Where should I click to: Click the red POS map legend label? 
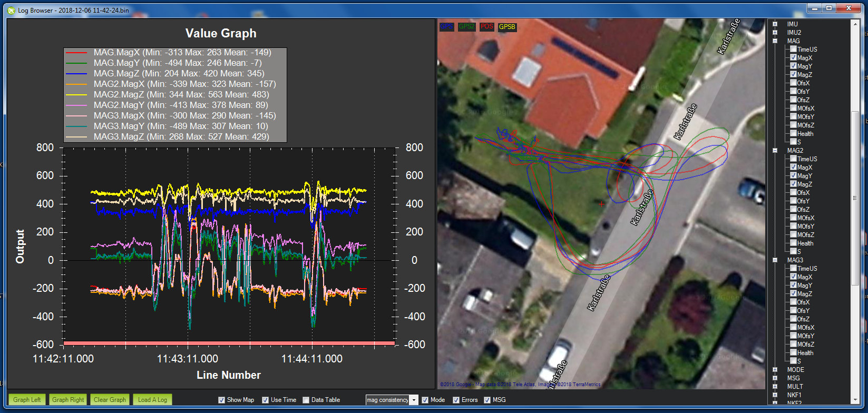(487, 26)
